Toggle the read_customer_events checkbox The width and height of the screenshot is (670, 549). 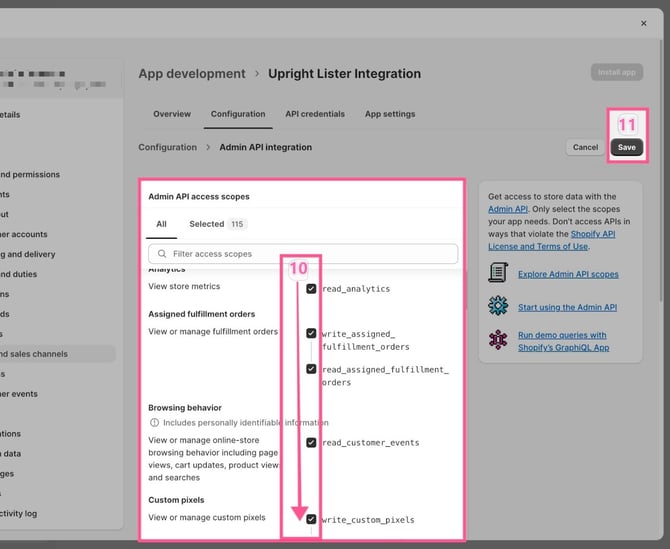(x=312, y=442)
